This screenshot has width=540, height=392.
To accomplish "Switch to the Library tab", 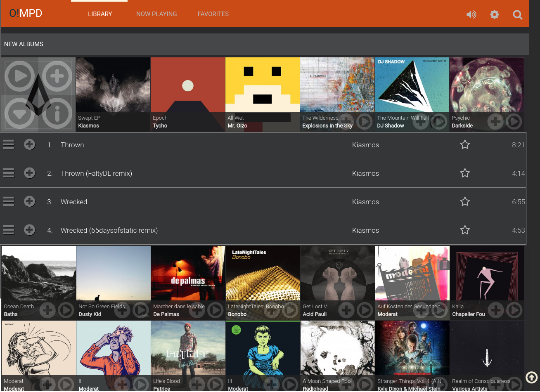I will click(100, 14).
